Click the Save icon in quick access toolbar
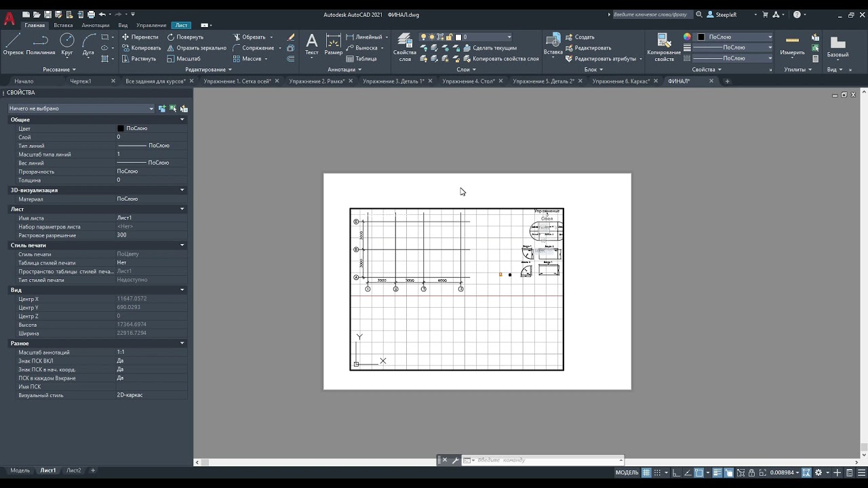 (47, 14)
